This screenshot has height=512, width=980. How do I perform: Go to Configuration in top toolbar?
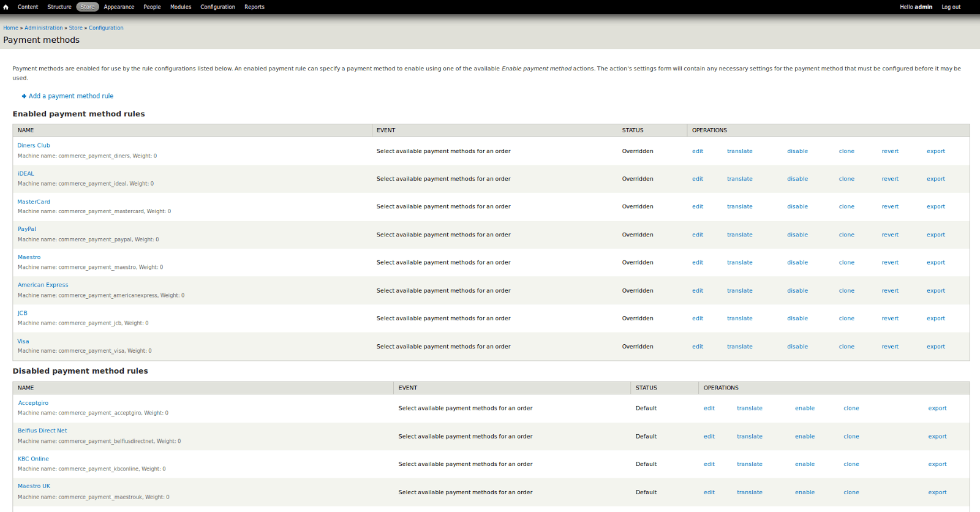(217, 7)
